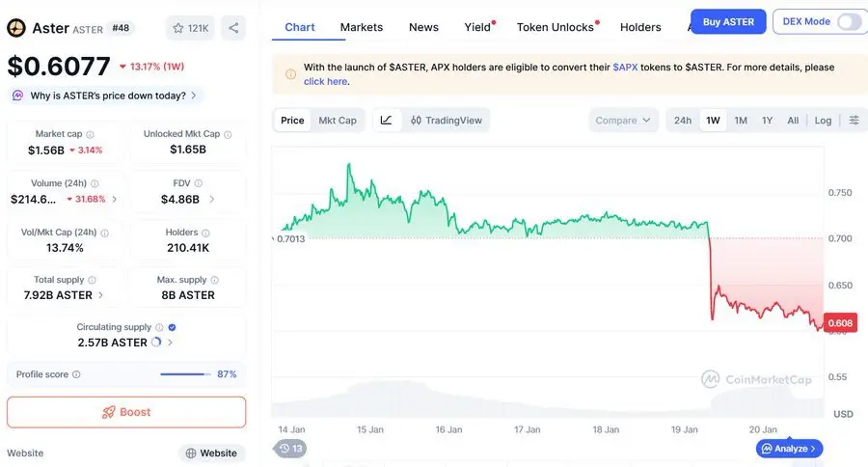This screenshot has height=467, width=868.
Task: Open the Token Unlocks tab
Action: (556, 27)
